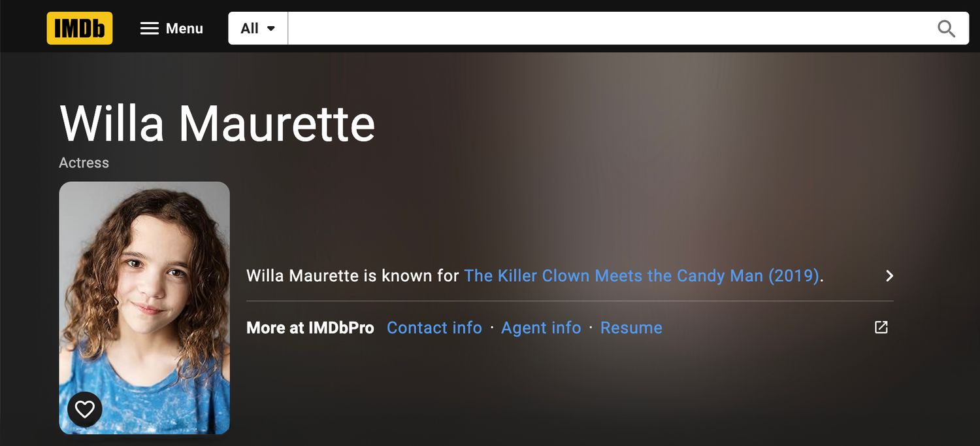Expand known-for row with right chevron
980x446 pixels.
(x=889, y=275)
